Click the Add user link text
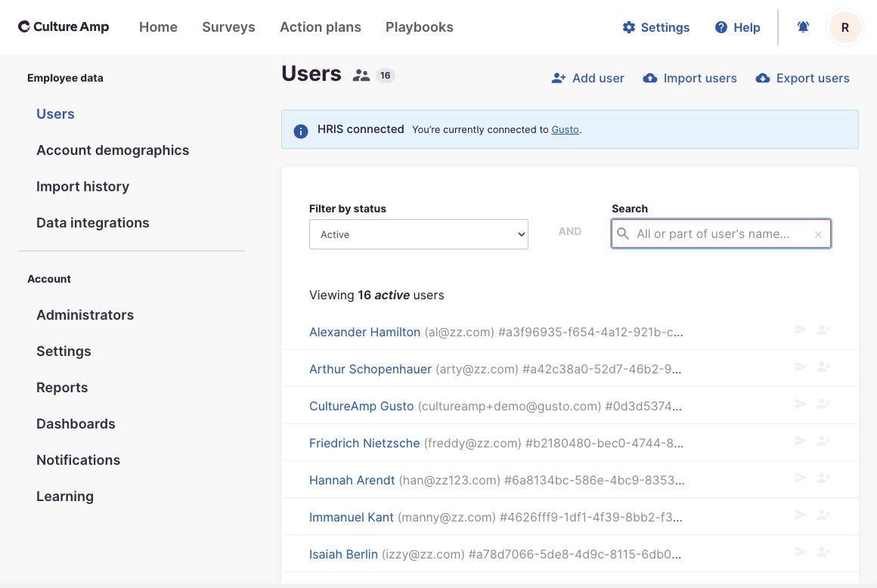Screen dimensions: 877x588 (598, 79)
